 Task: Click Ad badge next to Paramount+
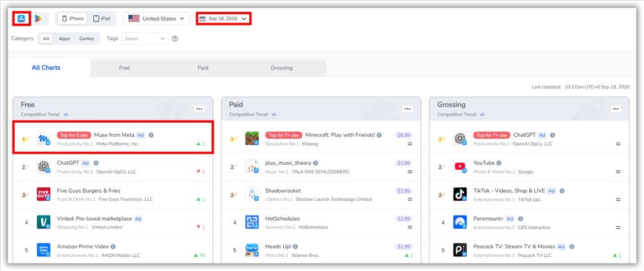point(510,219)
